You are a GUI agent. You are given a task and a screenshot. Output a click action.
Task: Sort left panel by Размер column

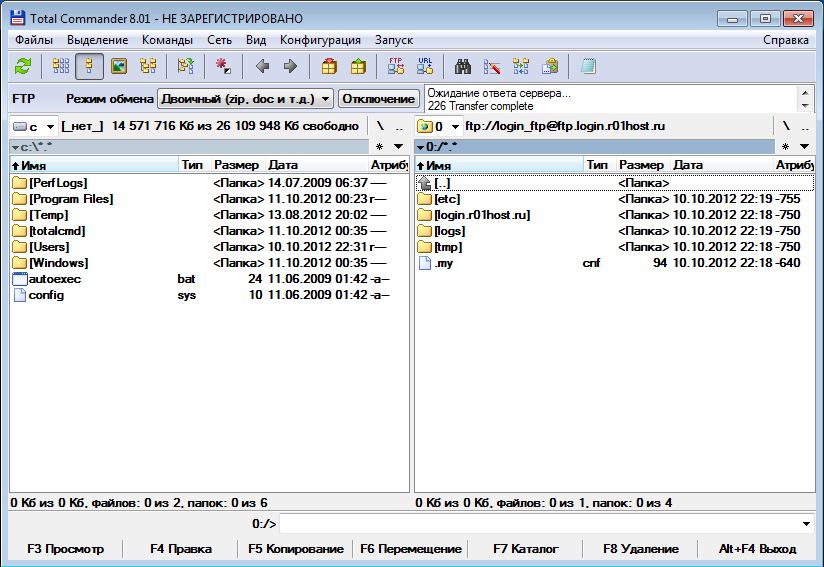(x=238, y=165)
